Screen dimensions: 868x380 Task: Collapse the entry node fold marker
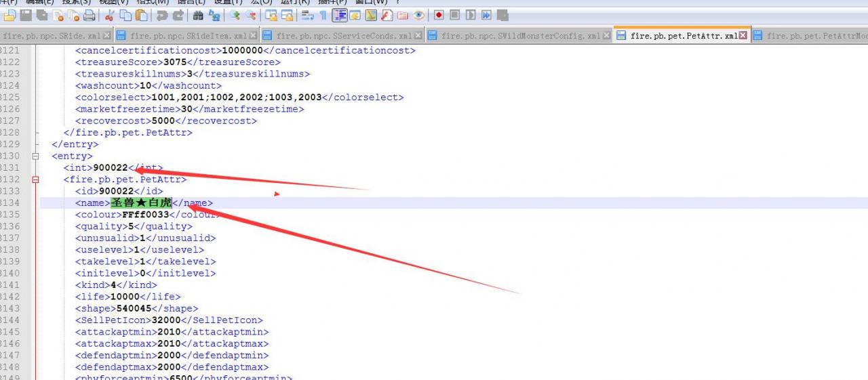click(x=35, y=156)
